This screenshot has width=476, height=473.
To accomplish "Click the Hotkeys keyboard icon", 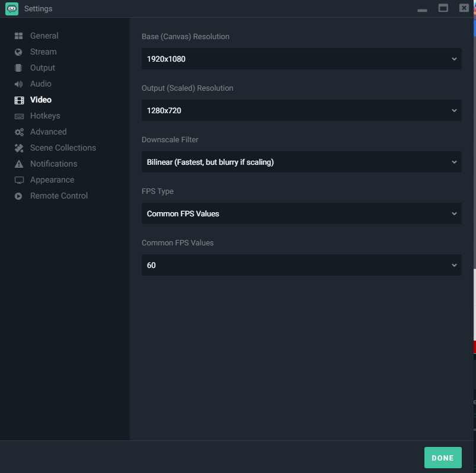I will [19, 116].
